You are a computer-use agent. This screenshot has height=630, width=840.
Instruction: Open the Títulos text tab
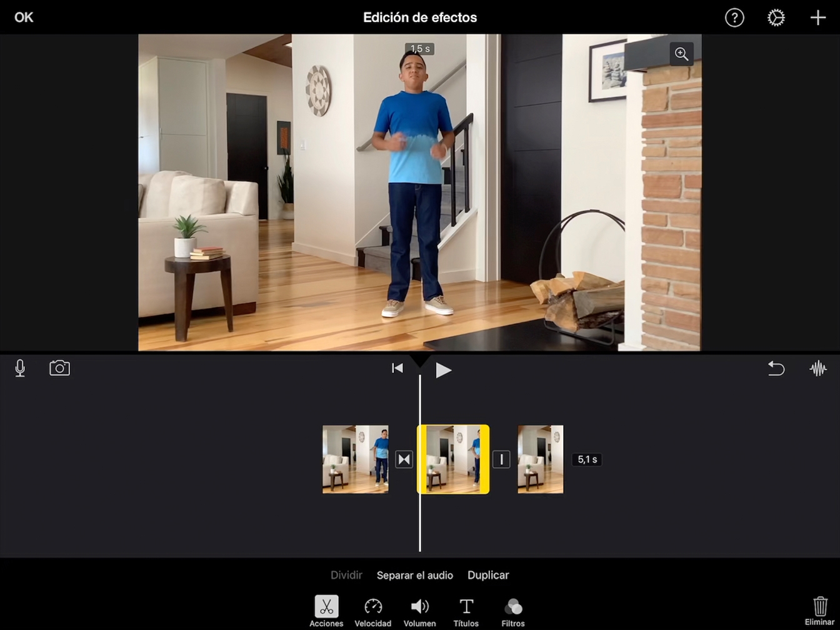(466, 611)
